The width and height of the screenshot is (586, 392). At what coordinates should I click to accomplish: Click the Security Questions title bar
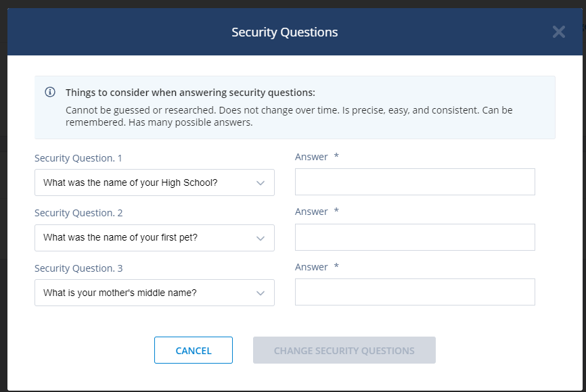[284, 32]
